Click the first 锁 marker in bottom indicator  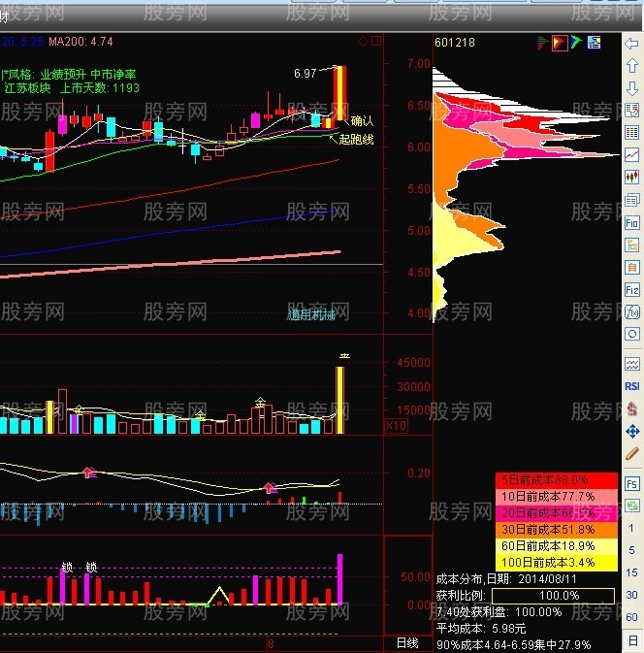[x=67, y=568]
